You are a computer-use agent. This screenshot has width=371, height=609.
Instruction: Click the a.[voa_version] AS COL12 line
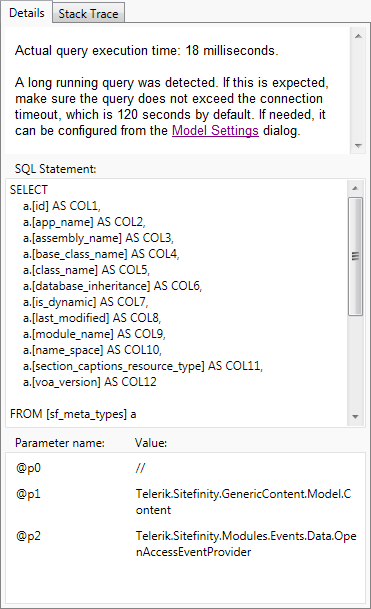90,382
